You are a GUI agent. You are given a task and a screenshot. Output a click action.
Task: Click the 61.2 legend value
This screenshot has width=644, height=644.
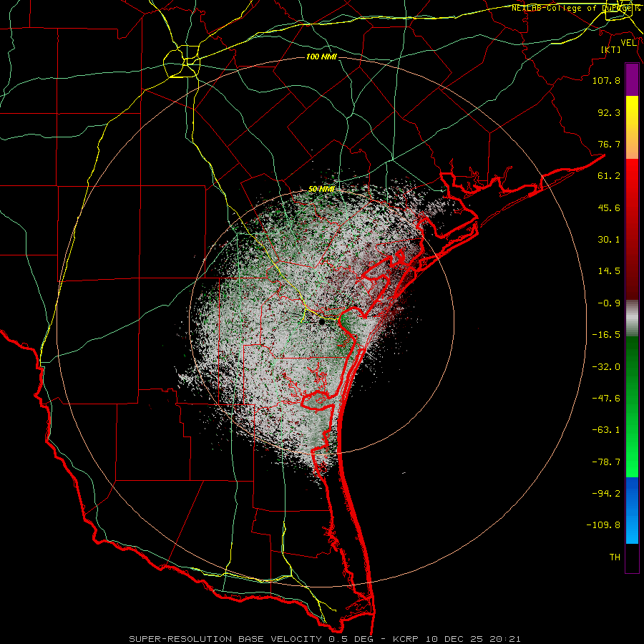pos(609,176)
